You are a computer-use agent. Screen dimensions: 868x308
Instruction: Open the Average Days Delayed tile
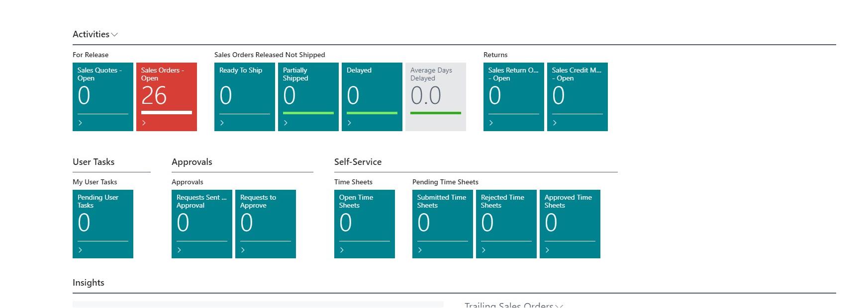435,92
